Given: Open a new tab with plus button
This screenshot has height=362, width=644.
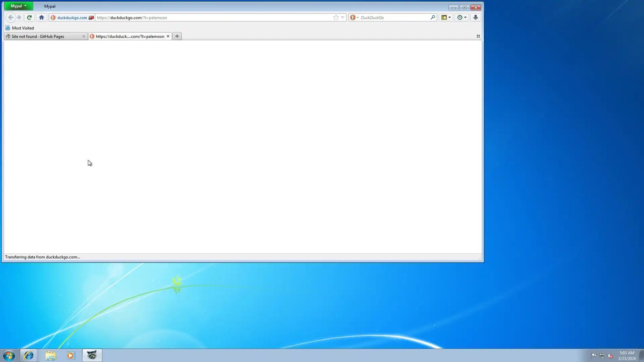Looking at the screenshot, I should (177, 36).
